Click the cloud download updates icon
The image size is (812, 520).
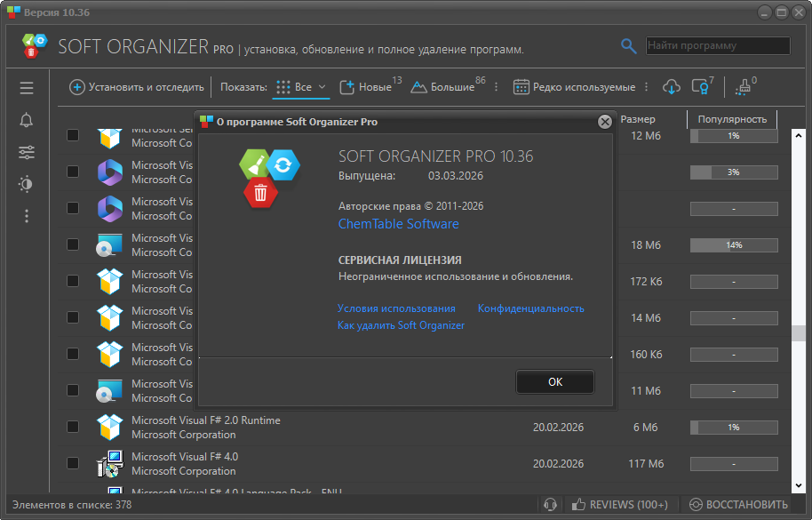coord(673,87)
